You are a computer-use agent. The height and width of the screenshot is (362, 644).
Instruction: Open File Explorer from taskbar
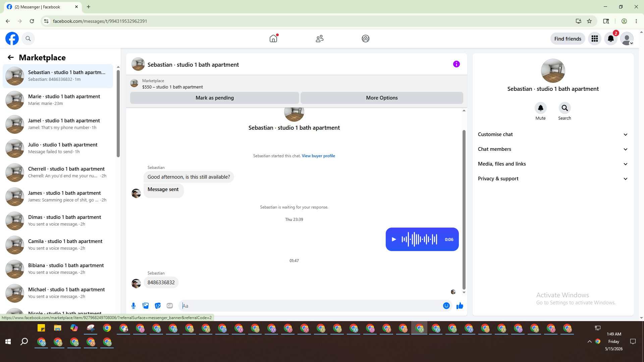pyautogui.click(x=58, y=328)
